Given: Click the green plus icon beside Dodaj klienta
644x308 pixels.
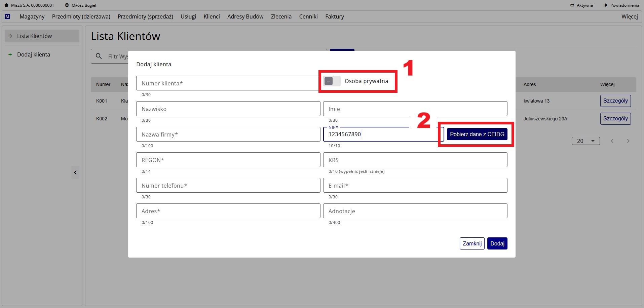Looking at the screenshot, I should 10,54.
